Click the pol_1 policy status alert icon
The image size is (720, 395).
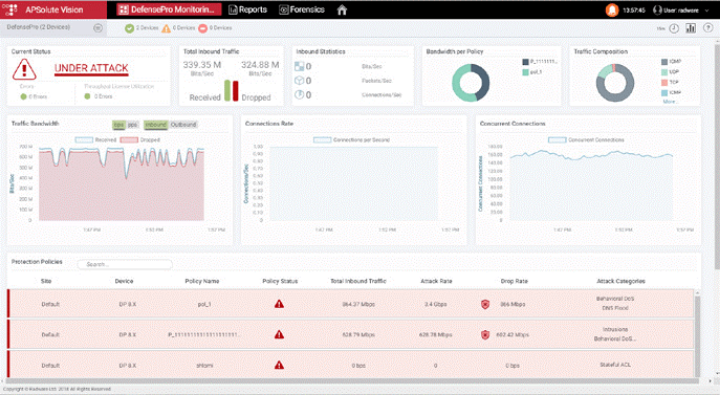coord(279,304)
